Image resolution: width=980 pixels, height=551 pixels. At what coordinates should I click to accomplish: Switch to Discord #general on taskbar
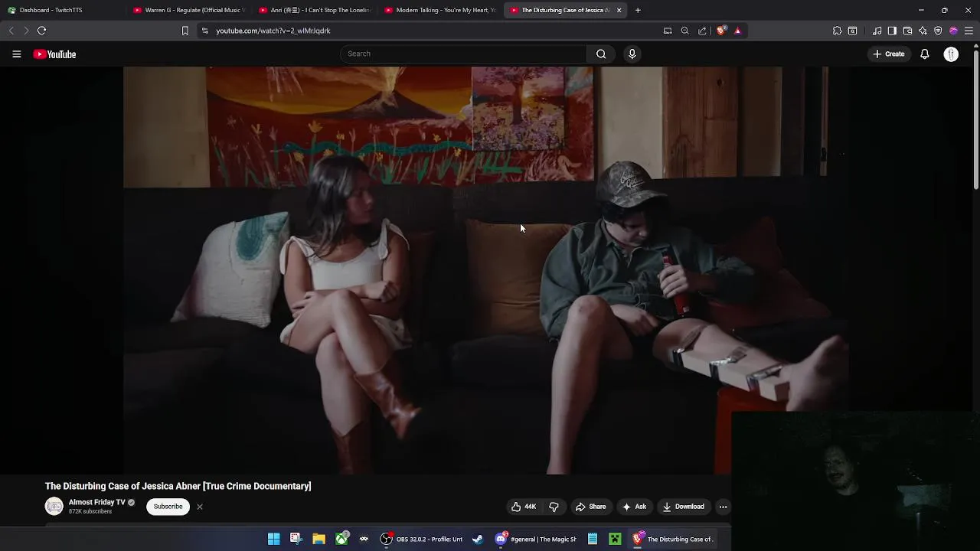pyautogui.click(x=535, y=539)
